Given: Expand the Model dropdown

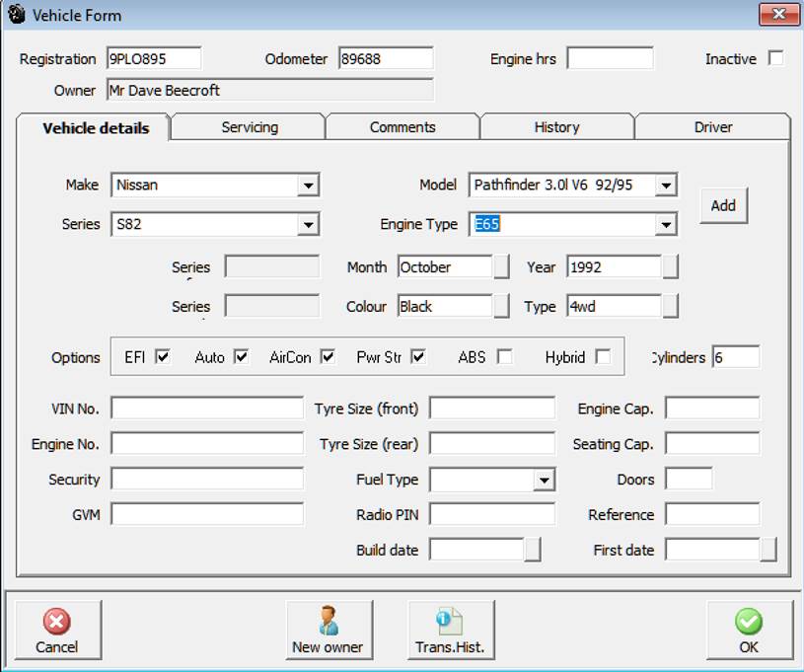Looking at the screenshot, I should click(666, 186).
